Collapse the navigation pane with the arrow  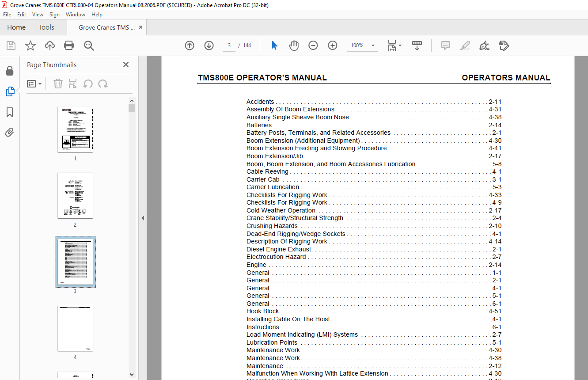143,218
